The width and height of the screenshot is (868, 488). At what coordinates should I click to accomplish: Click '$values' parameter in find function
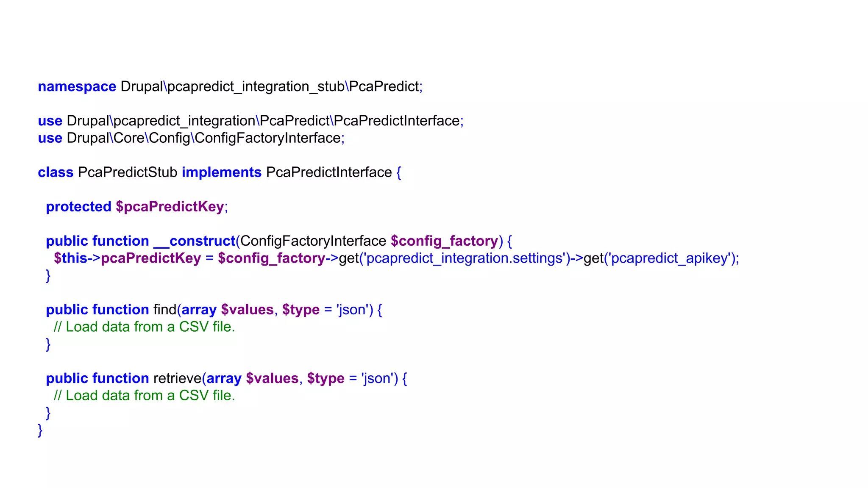pyautogui.click(x=247, y=310)
